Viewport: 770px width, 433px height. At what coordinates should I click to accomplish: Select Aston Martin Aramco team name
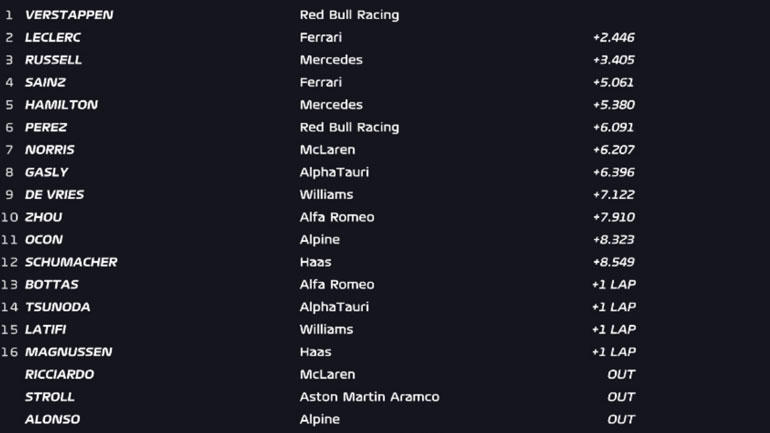pos(369,397)
